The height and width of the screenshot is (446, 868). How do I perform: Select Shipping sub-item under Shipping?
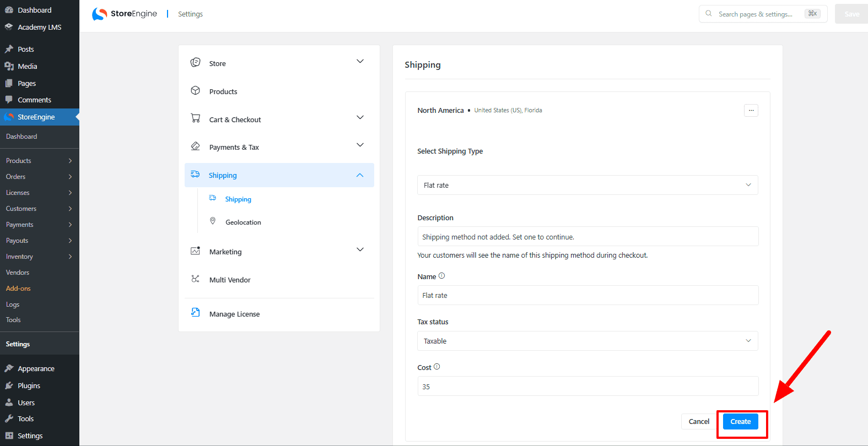point(238,199)
